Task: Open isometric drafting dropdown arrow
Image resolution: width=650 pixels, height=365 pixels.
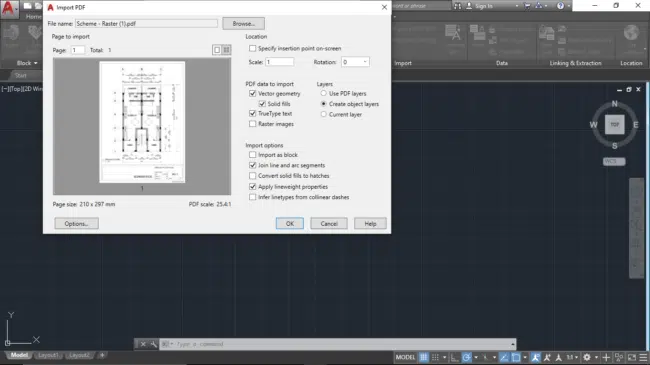Action: click(494, 357)
